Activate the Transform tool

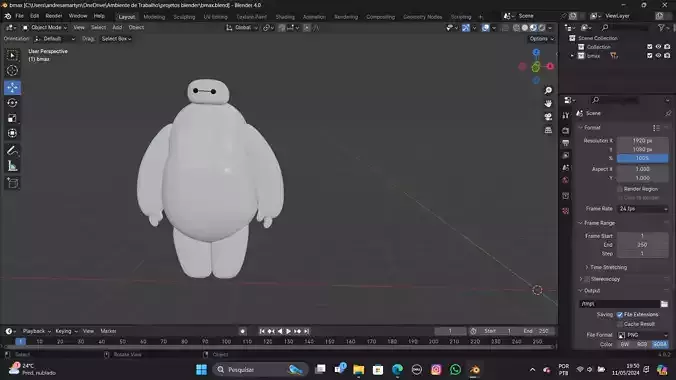tap(12, 133)
